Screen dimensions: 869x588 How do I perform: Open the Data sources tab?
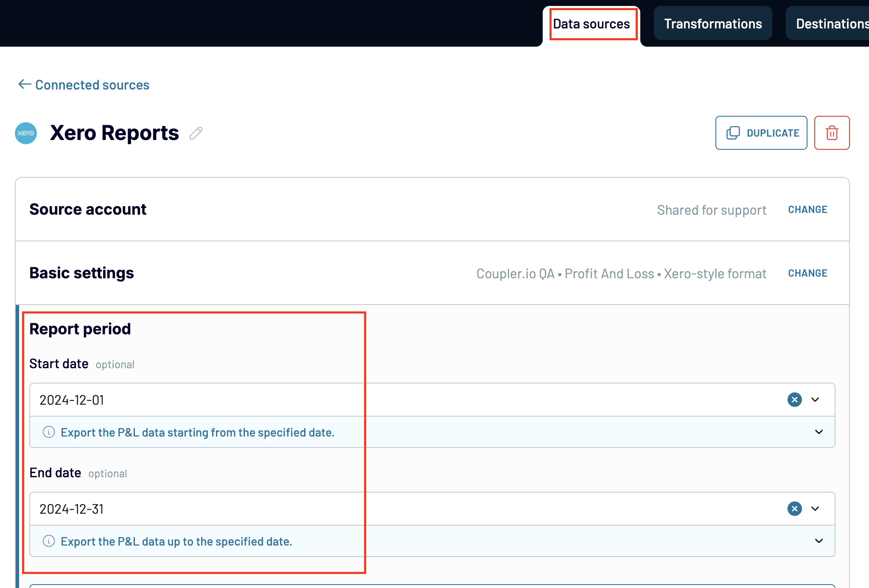[x=591, y=24]
